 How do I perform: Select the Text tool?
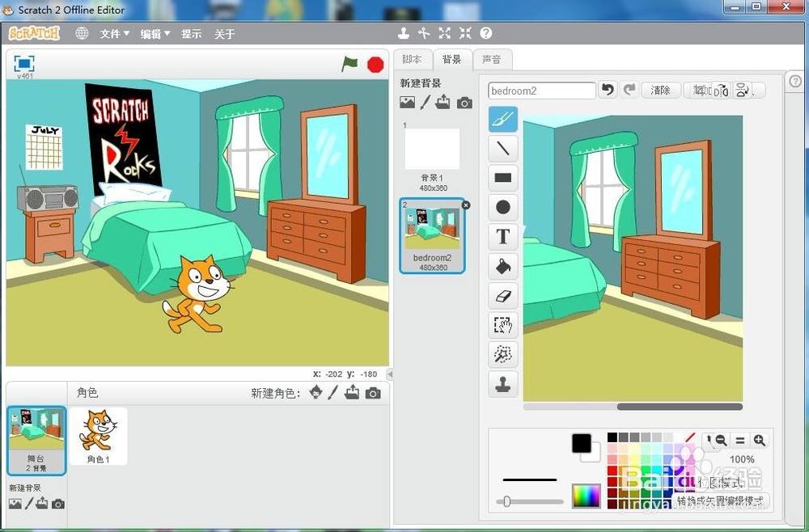point(503,237)
